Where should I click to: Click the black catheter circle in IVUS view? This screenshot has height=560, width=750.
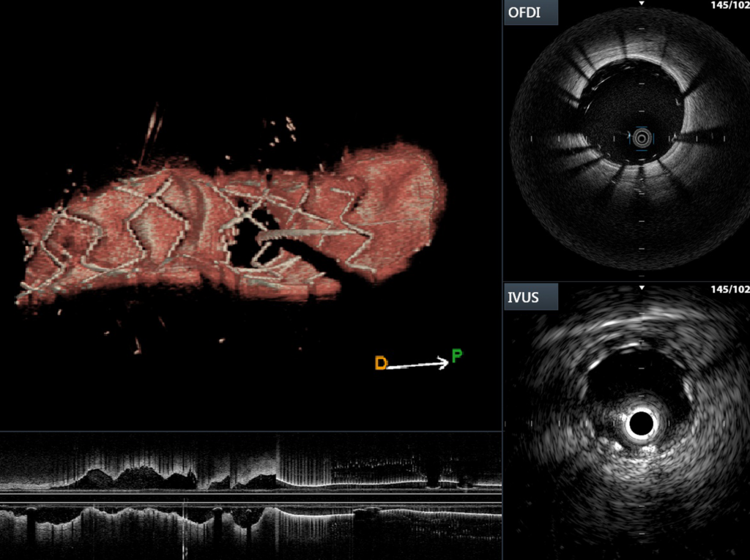(x=642, y=422)
